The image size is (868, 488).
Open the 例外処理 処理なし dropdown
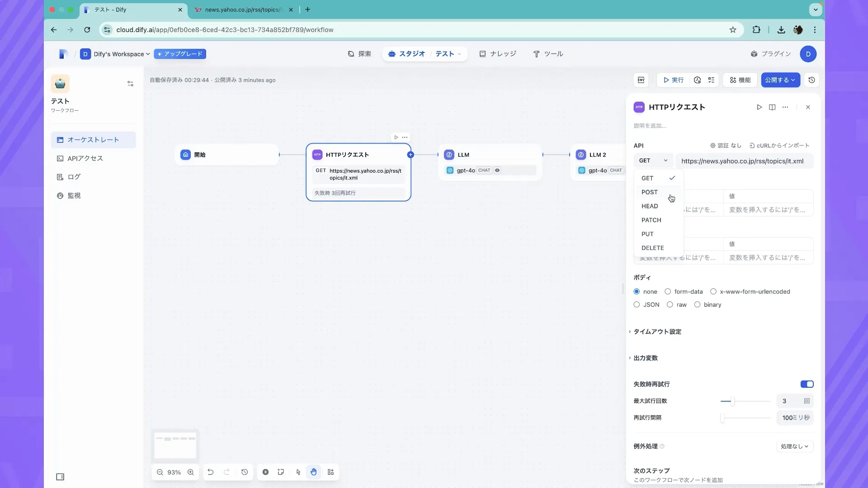tap(794, 446)
